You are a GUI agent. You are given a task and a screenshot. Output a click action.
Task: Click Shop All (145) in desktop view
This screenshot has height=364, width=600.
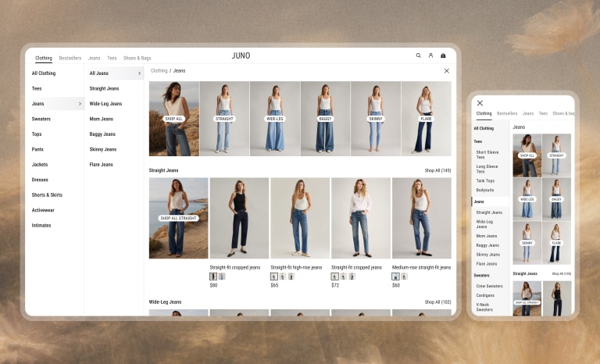tap(437, 170)
